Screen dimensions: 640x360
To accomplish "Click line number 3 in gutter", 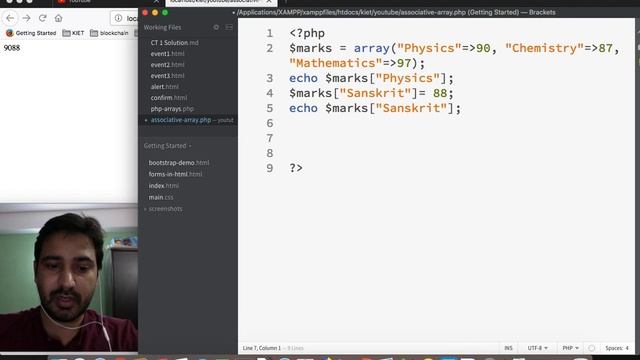I will point(269,78).
